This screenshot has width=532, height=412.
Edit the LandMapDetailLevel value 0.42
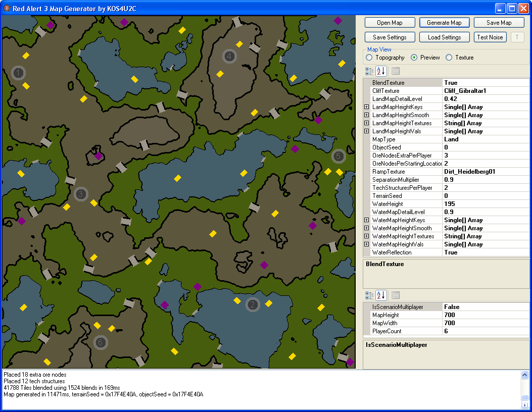tap(486, 99)
